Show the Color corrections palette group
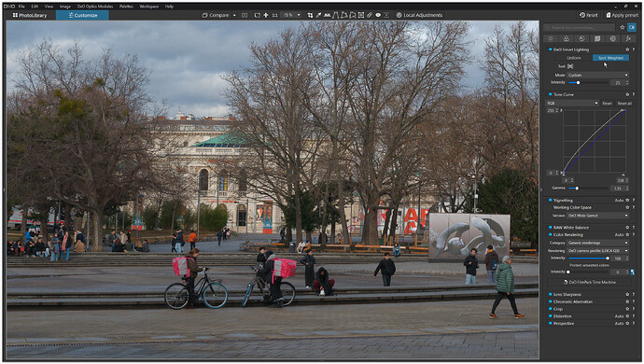644x364 pixels. [567, 38]
